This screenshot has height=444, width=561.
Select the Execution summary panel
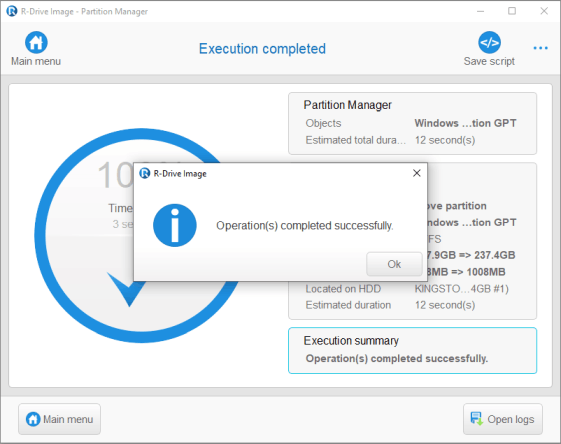[x=413, y=351]
